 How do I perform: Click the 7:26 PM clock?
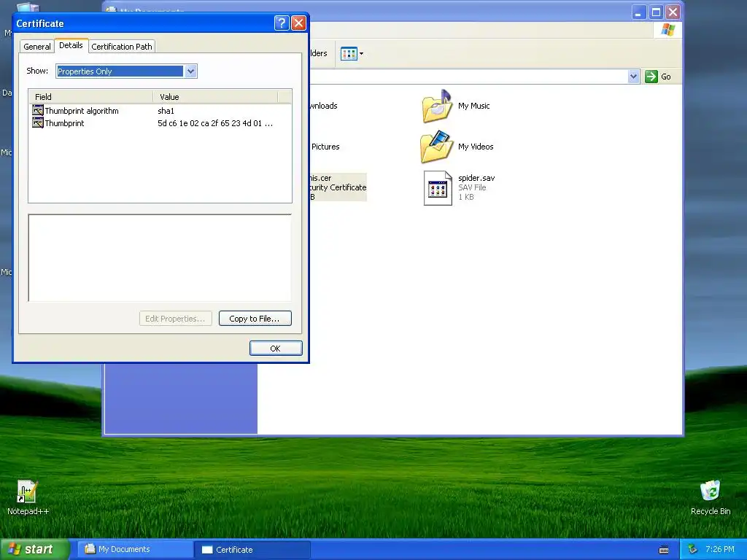pyautogui.click(x=720, y=549)
